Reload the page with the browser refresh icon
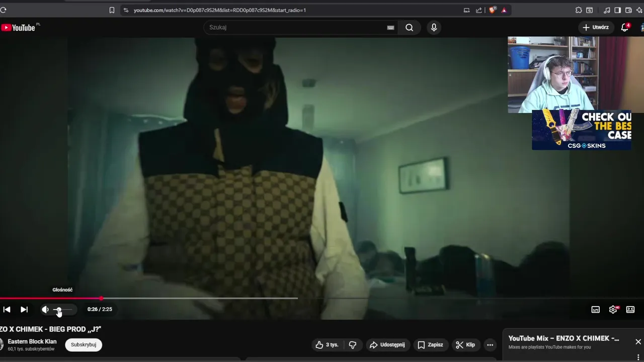The height and width of the screenshot is (362, 644). tap(3, 10)
